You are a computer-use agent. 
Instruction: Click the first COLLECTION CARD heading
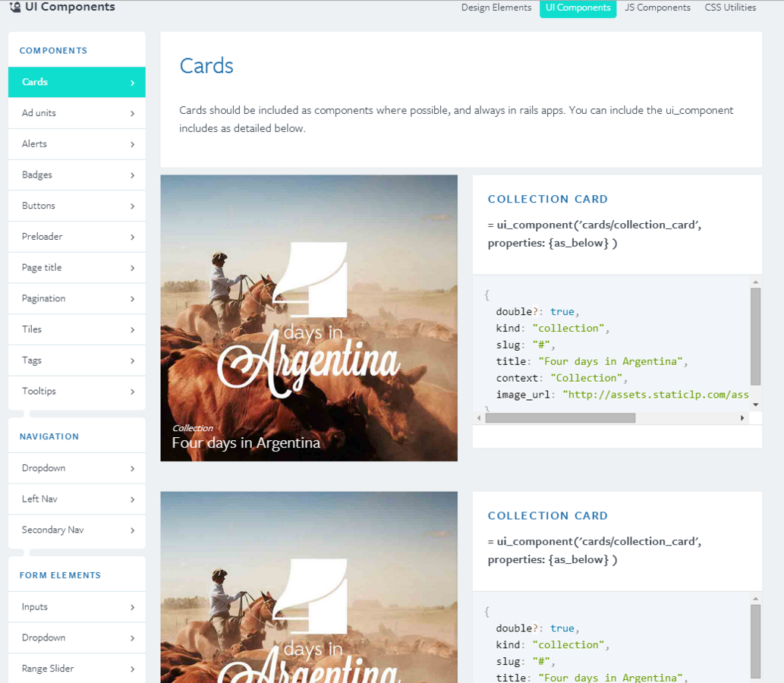[547, 199]
